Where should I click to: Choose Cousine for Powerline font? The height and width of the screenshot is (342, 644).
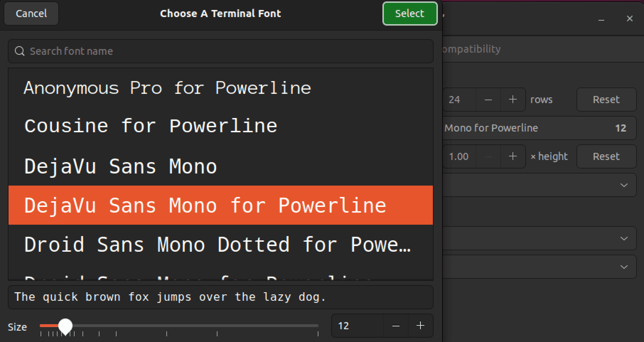(150, 125)
